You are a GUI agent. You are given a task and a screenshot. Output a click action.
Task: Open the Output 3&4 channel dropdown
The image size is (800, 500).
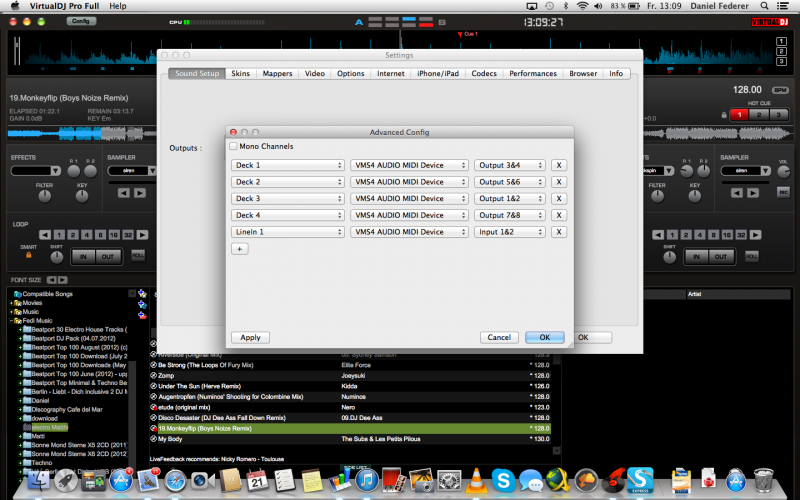pyautogui.click(x=510, y=165)
